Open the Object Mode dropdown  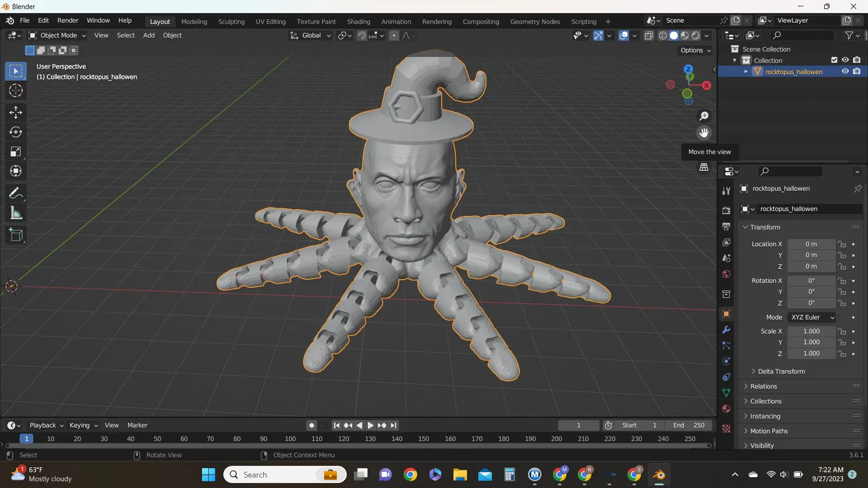point(58,35)
